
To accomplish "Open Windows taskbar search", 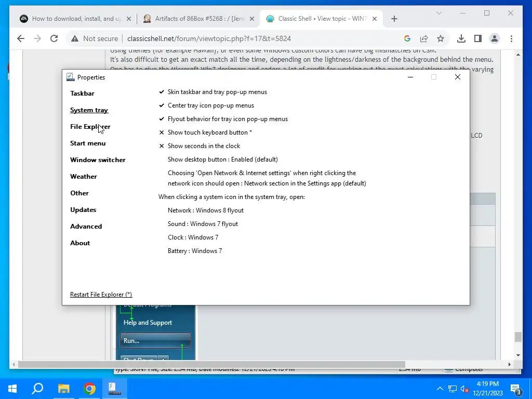I will click(x=37, y=389).
